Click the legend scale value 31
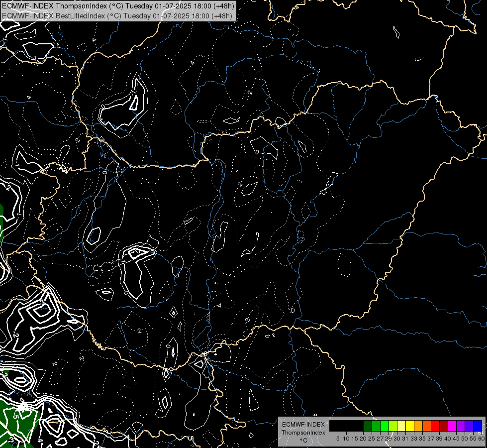 pyautogui.click(x=405, y=439)
